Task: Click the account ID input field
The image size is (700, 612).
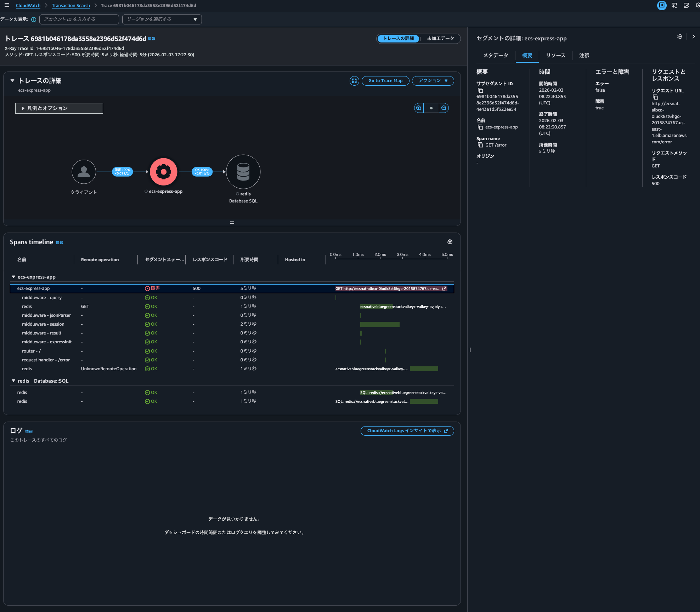Action: coord(79,19)
